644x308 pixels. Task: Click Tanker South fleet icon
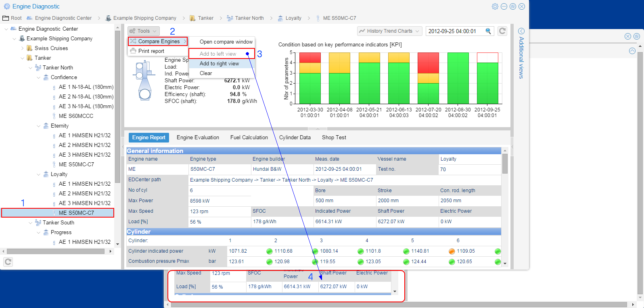pyautogui.click(x=38, y=222)
